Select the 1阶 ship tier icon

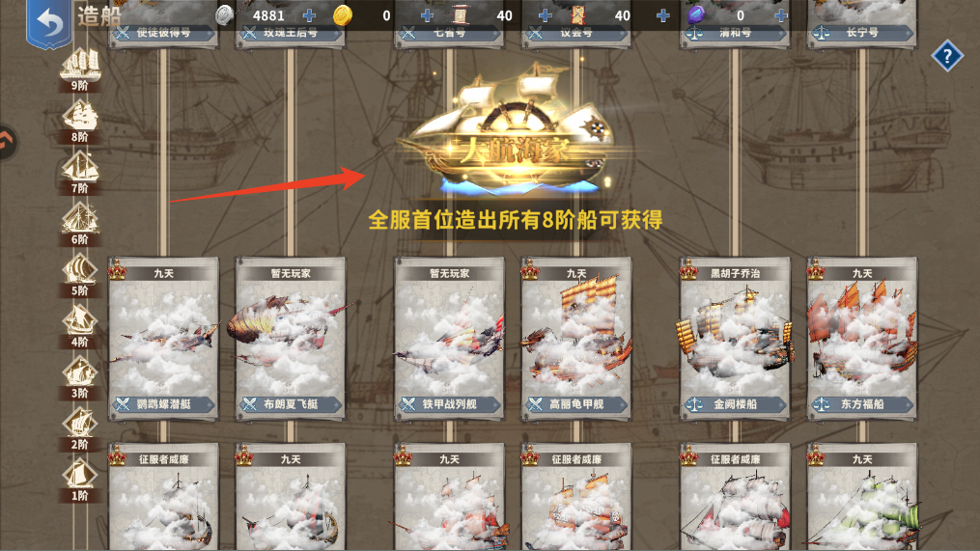80,480
